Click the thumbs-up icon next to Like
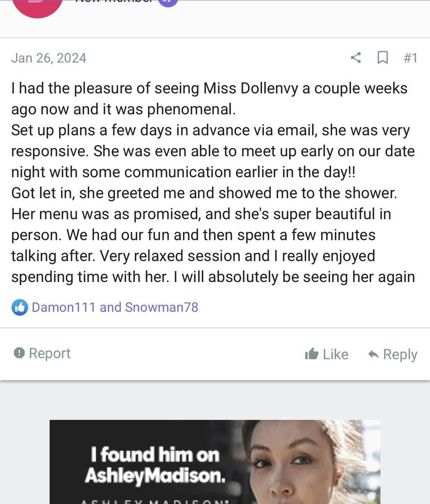Viewport: 430px width, 504px height. tap(312, 354)
